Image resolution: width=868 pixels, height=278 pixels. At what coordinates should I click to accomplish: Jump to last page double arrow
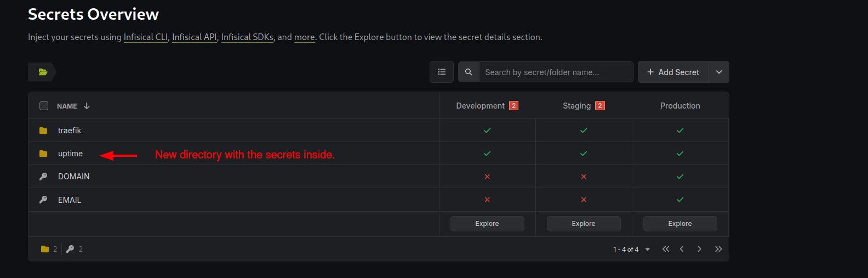point(718,249)
